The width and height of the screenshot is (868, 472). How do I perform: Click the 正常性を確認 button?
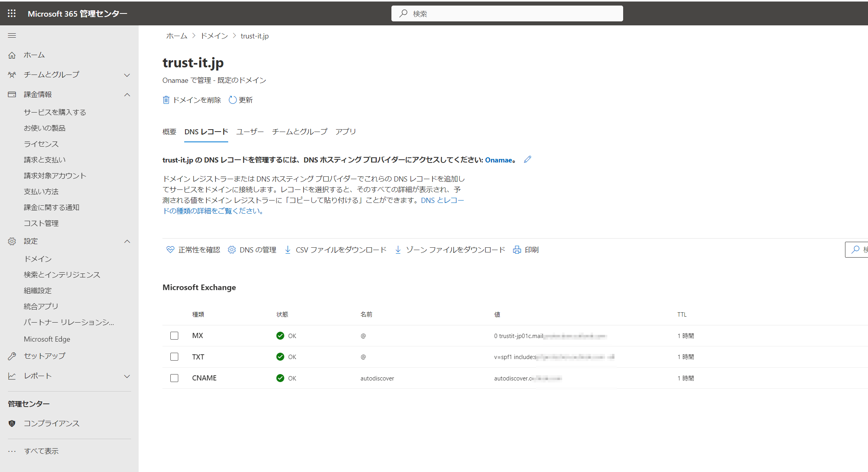pos(193,250)
